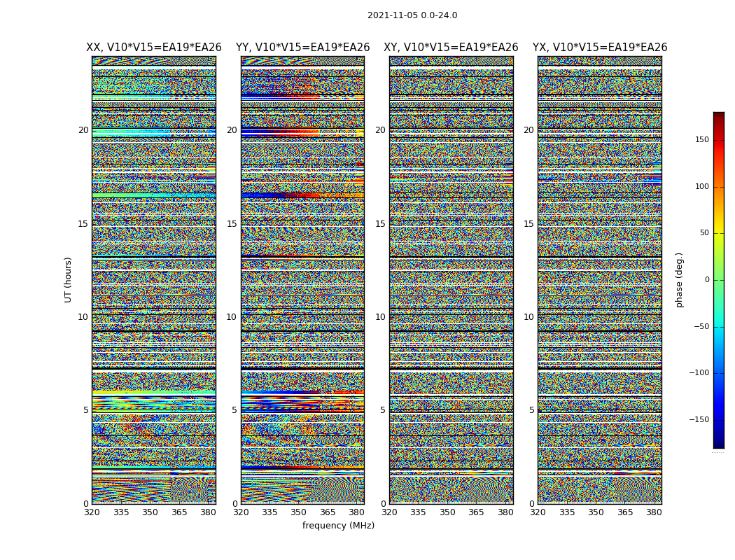Click the 10 hour tick of YX plot
The image size is (735, 560).
[528, 317]
